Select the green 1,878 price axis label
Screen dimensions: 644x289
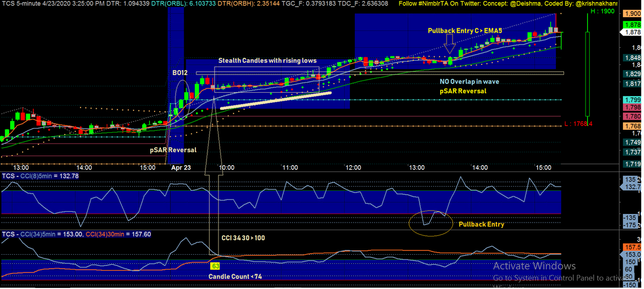tap(632, 25)
